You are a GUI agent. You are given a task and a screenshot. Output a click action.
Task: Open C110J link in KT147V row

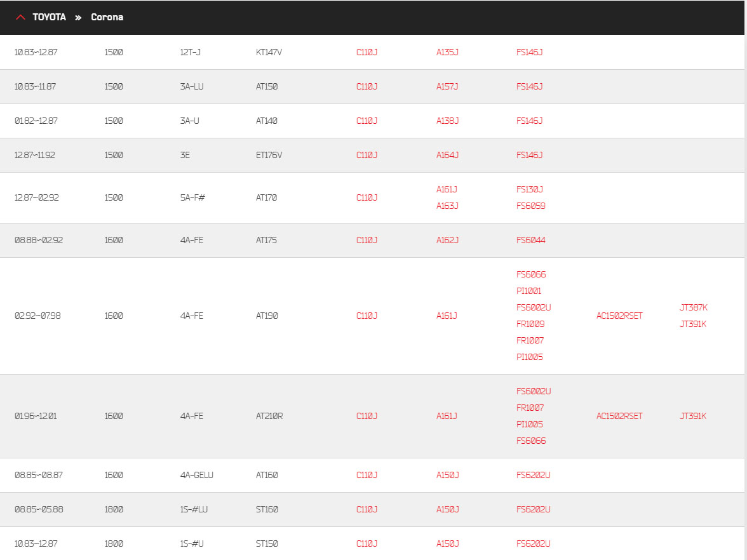(367, 52)
